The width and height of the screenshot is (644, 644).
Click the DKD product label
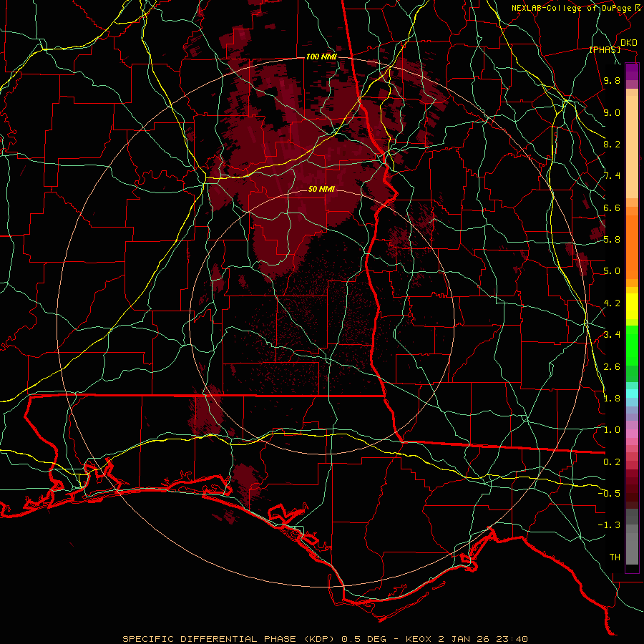629,42
